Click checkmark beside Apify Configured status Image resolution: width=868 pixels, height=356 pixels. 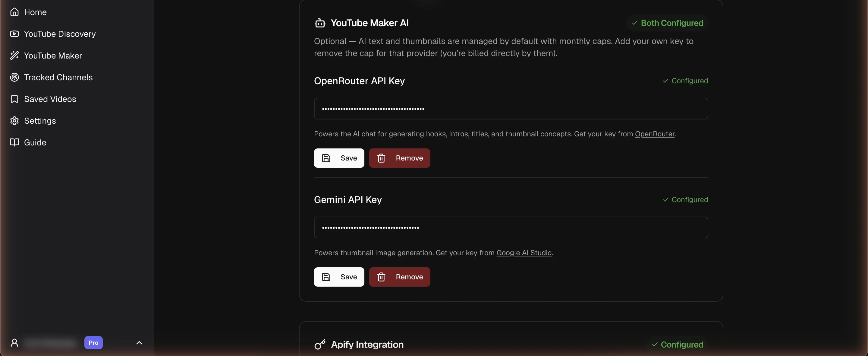pyautogui.click(x=655, y=345)
